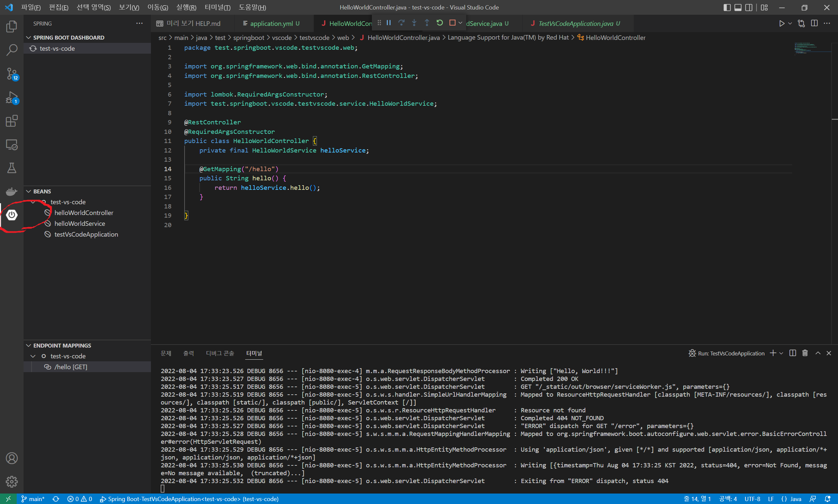The height and width of the screenshot is (504, 838).
Task: Open the Accounts icon
Action: (11, 458)
